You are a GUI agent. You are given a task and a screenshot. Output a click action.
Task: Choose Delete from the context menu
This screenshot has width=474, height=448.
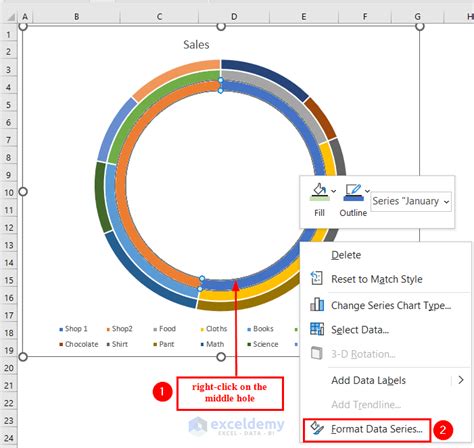coord(346,255)
